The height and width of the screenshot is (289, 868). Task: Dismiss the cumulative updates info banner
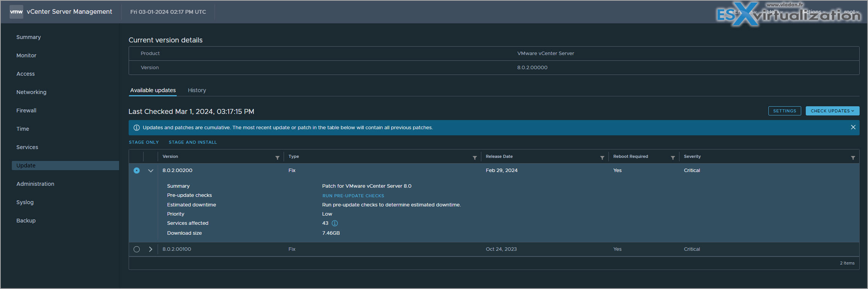pos(853,127)
